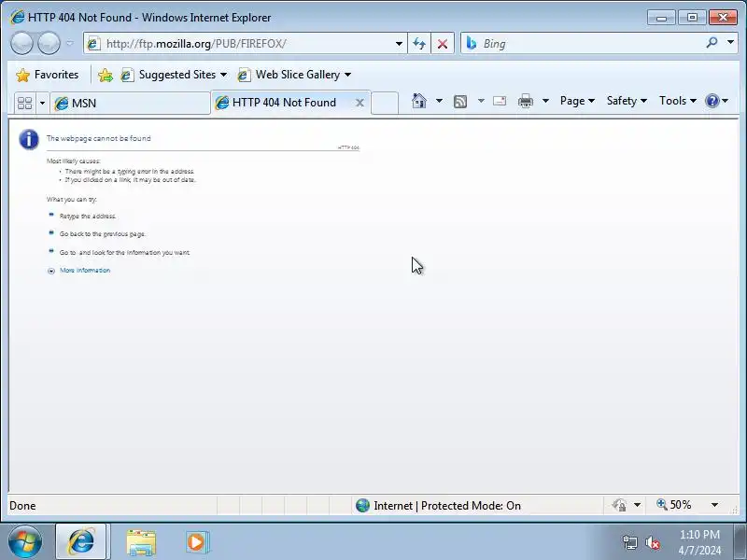Open Suggested Sites in the favorites bar
This screenshot has width=747, height=560.
click(x=174, y=75)
